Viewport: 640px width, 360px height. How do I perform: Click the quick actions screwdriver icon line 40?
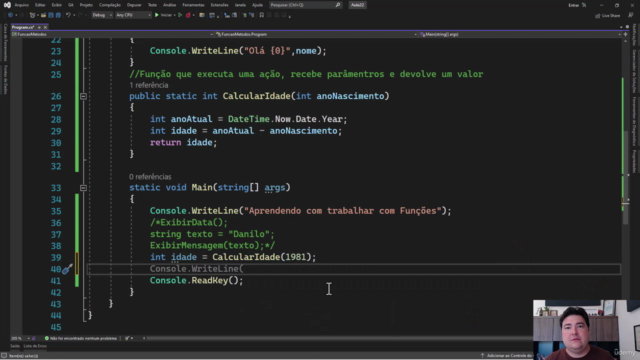point(68,269)
